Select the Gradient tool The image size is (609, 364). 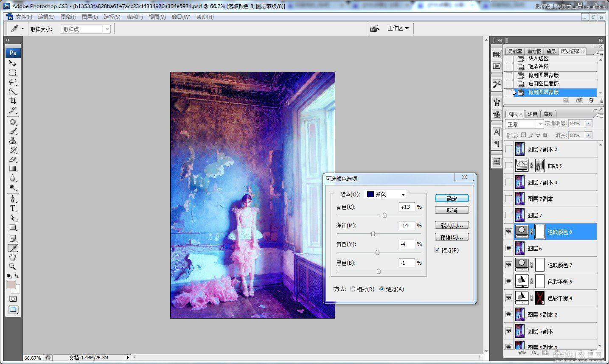13,169
